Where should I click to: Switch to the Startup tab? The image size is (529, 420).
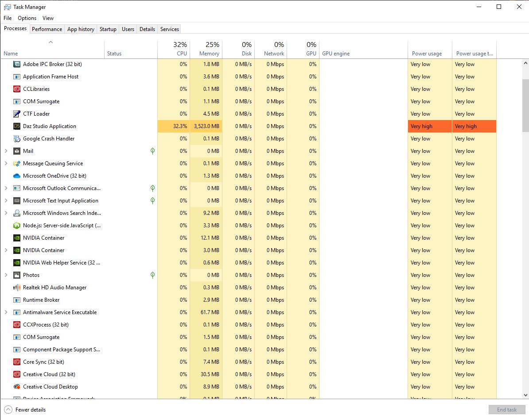point(108,29)
